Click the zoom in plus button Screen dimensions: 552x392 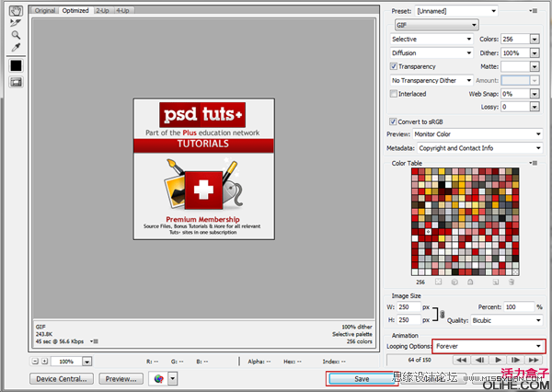45,361
